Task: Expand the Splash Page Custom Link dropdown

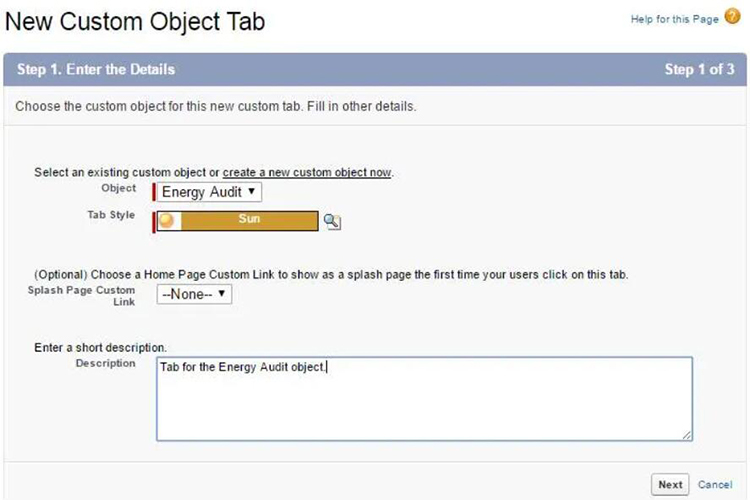Action: coord(194,294)
